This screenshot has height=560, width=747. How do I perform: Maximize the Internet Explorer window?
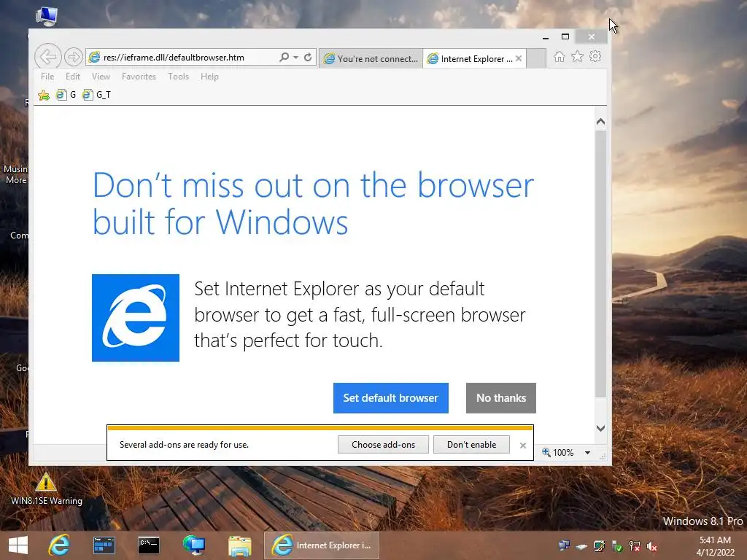[565, 37]
